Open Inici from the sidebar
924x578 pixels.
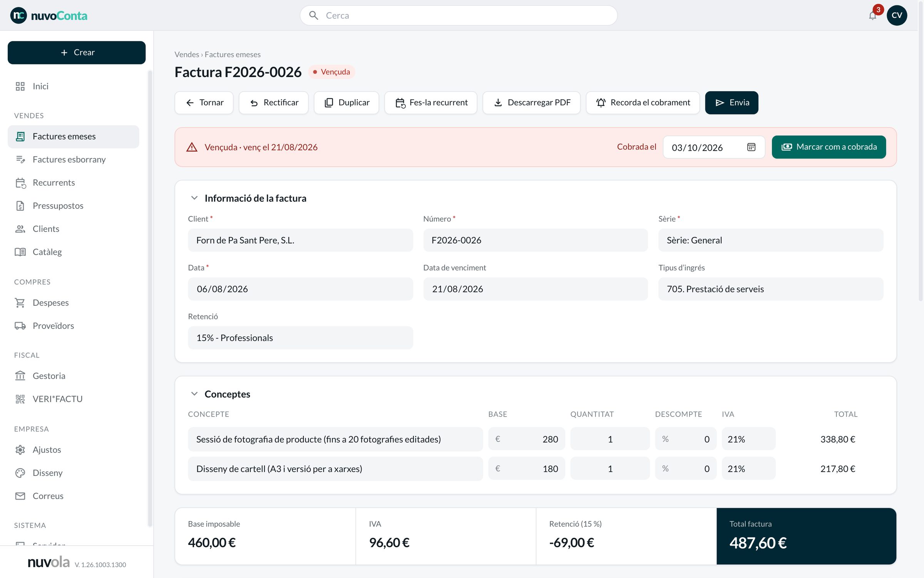(x=73, y=86)
